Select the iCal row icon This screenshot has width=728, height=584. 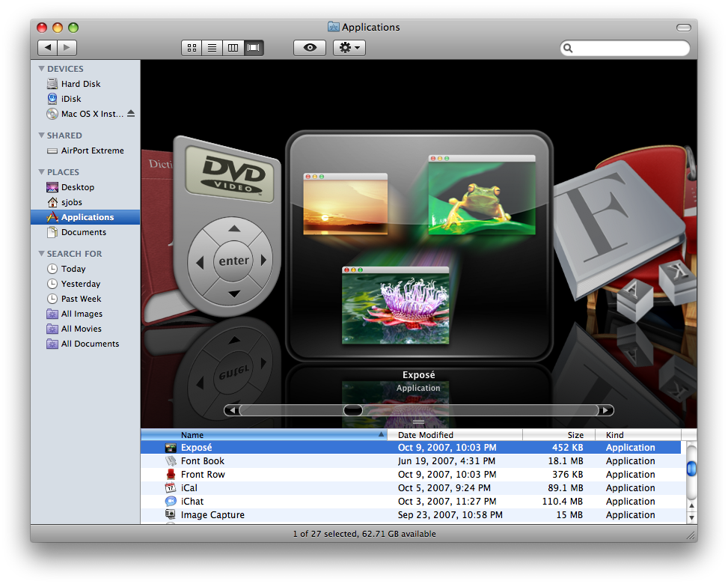coord(171,488)
